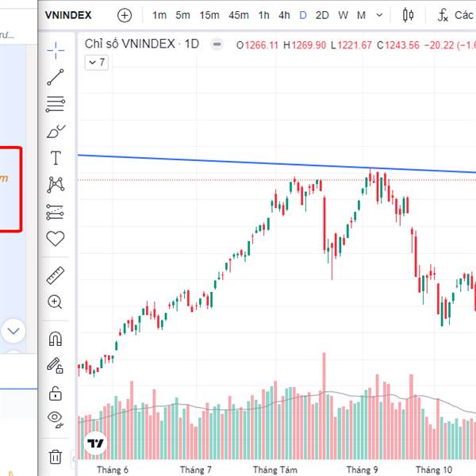Click the blue trend line on chart

tap(238, 163)
